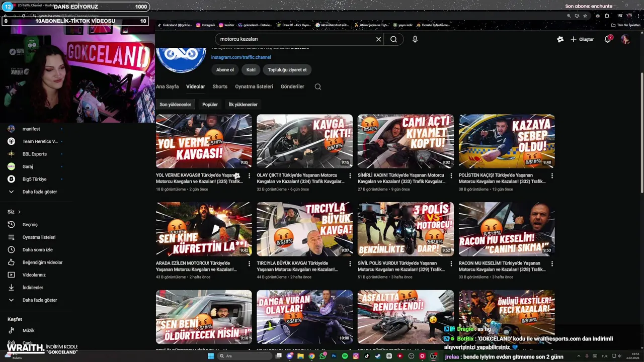Search within channel using the magnifier icon

coord(318,86)
